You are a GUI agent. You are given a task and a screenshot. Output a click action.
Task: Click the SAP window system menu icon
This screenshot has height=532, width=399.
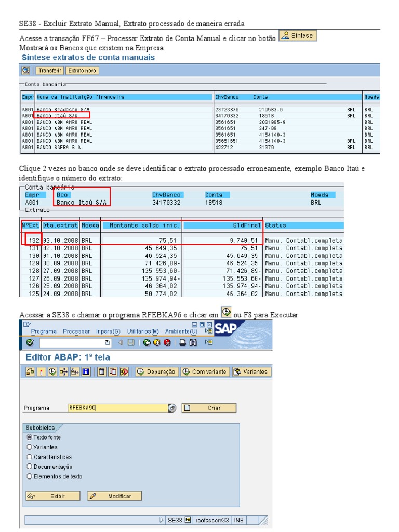coord(27,324)
